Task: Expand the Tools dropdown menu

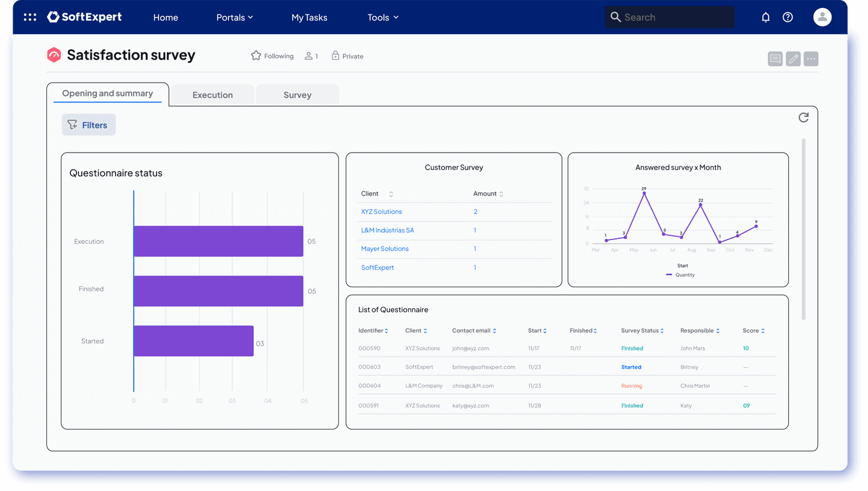Action: [x=383, y=17]
